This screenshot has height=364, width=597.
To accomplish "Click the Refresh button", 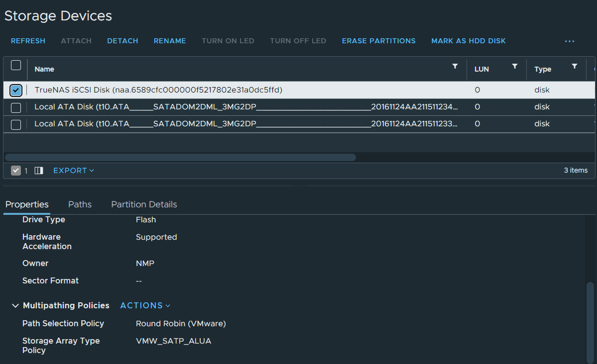I will click(28, 41).
